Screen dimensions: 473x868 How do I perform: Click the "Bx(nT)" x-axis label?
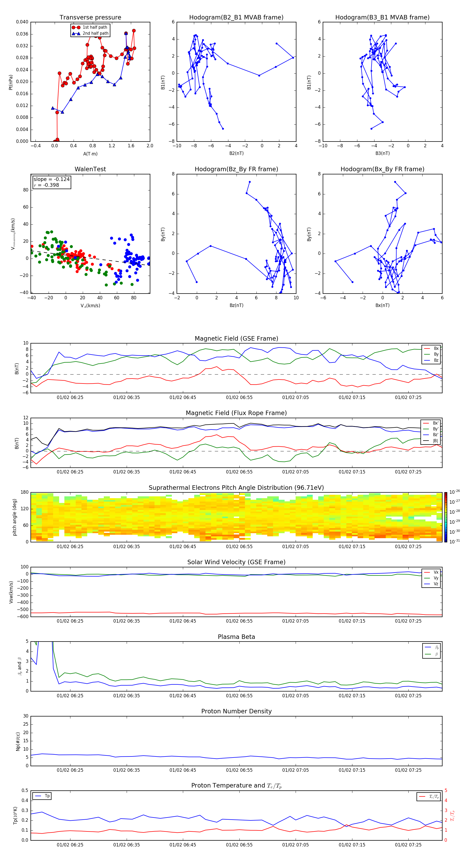click(382, 305)
